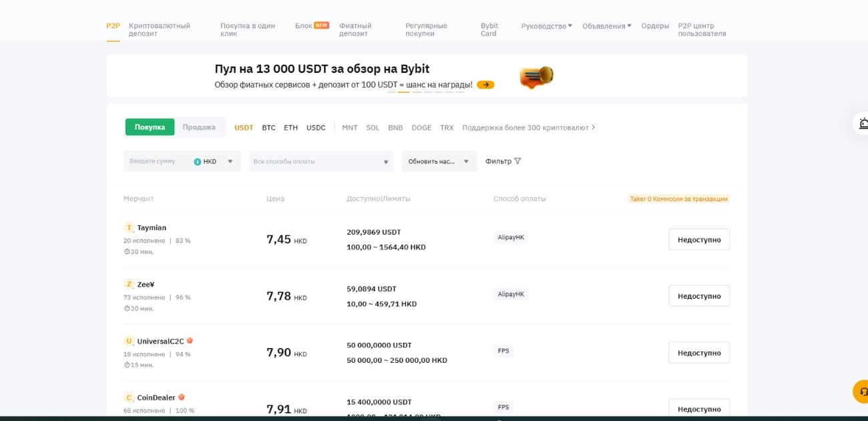868x421 pixels.
Task: Open the Обновить refresh interval dropdown
Action: (439, 161)
